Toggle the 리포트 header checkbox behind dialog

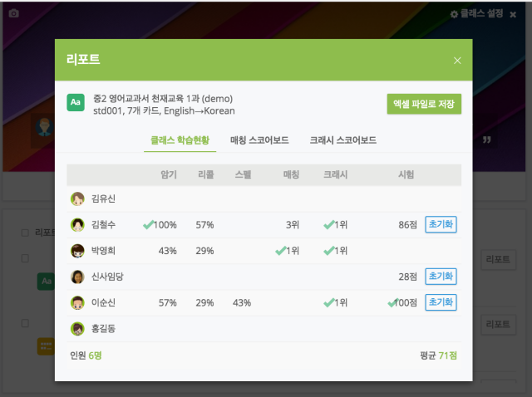click(x=24, y=233)
